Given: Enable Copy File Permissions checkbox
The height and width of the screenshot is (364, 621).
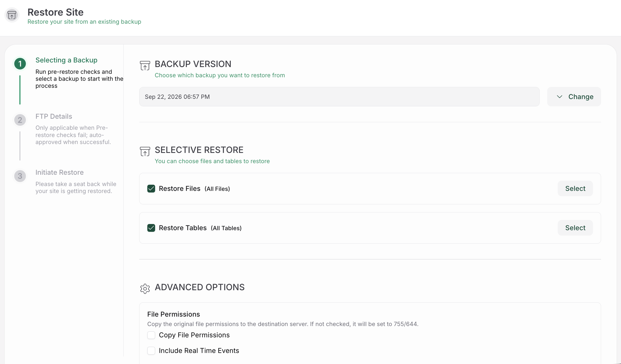Looking at the screenshot, I should (151, 335).
